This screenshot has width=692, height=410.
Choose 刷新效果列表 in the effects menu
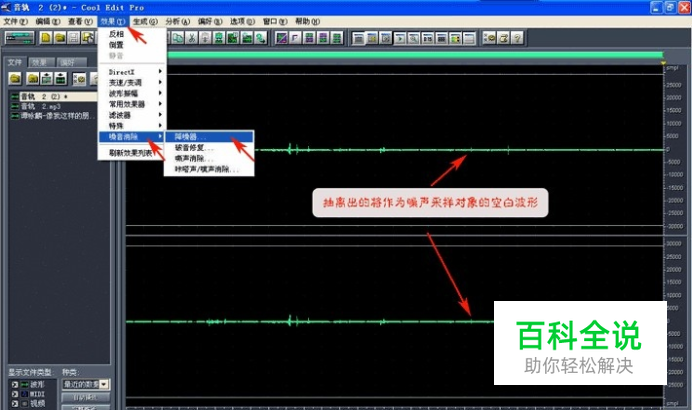[x=132, y=153]
